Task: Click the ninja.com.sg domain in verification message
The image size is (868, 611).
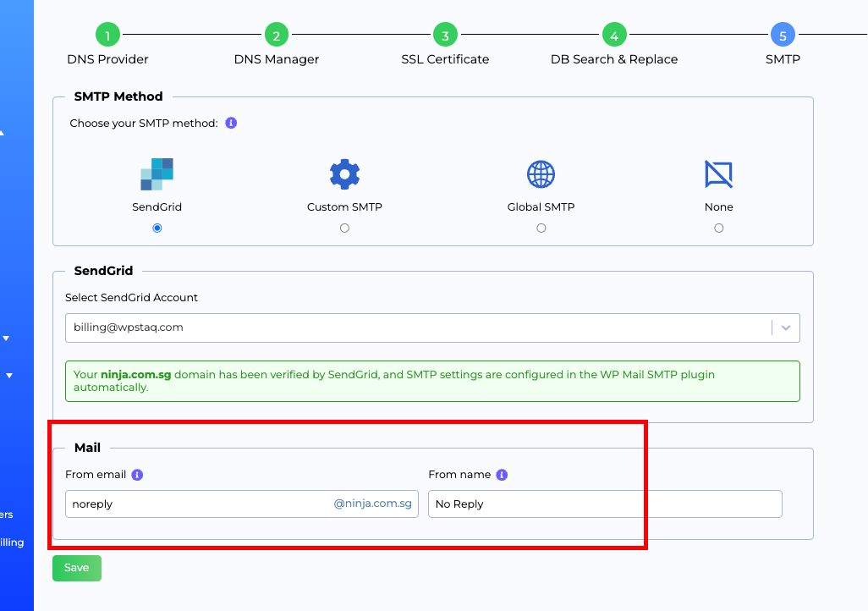Action: coord(135,374)
